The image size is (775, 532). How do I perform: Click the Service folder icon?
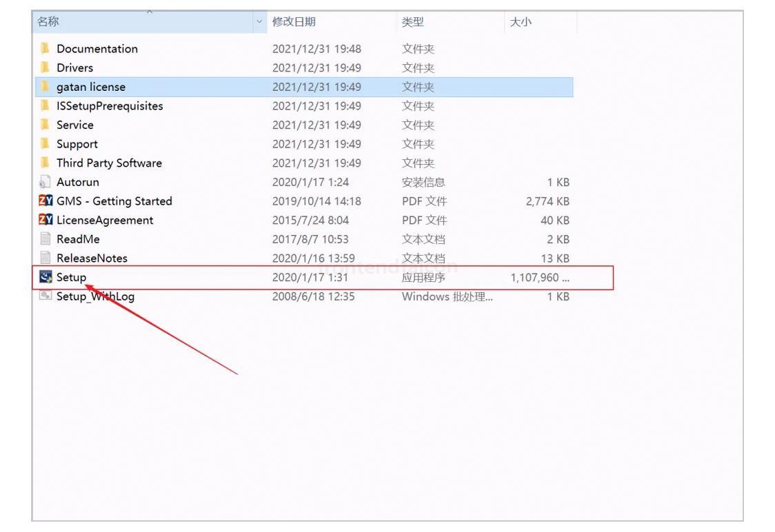45,125
